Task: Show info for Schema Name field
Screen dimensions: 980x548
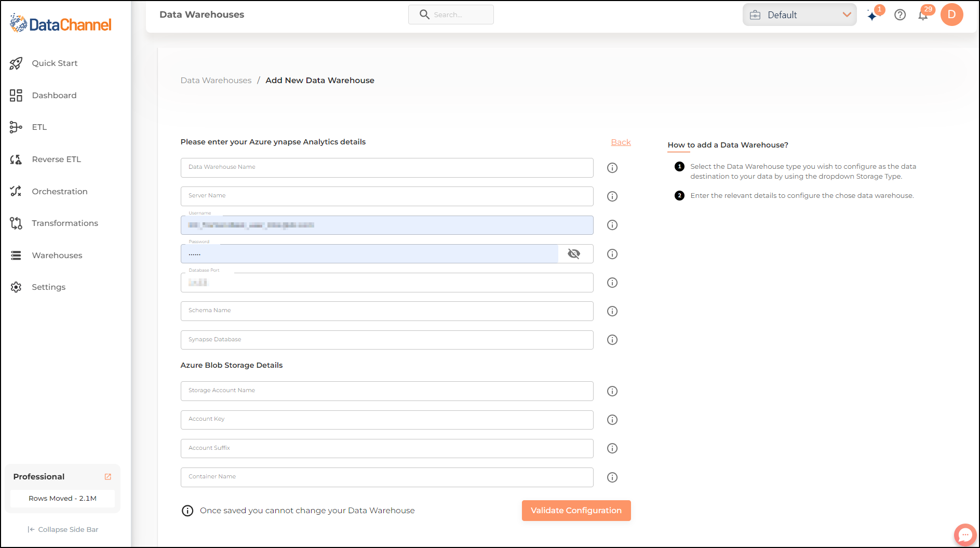Action: (612, 311)
